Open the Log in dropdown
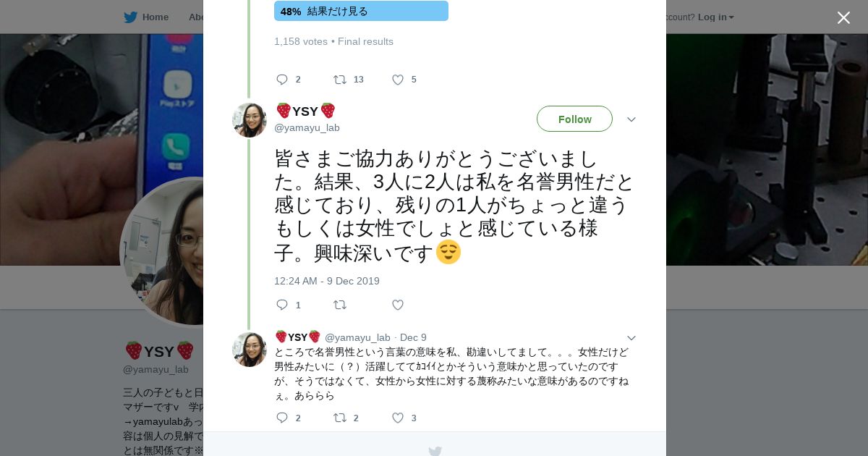Viewport: 868px width, 456px height. (715, 17)
